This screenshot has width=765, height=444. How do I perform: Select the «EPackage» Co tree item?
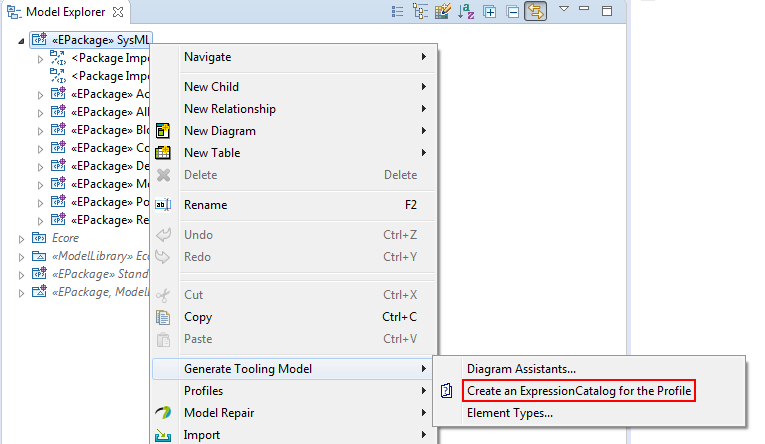100,148
